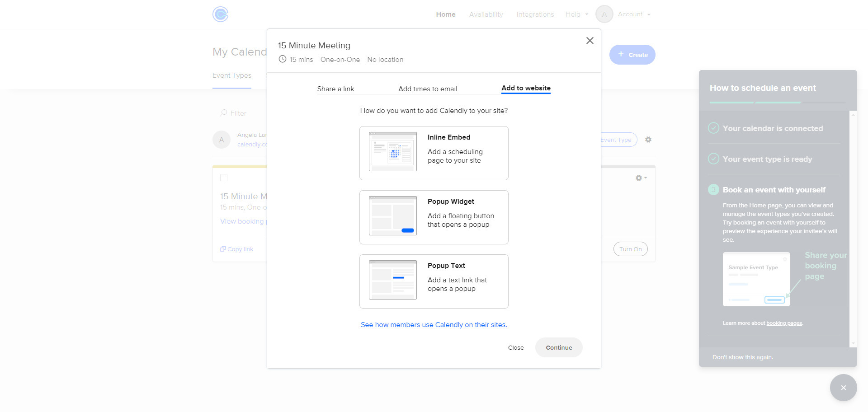This screenshot has height=412, width=868.
Task: Expand the Help dropdown menu
Action: click(x=577, y=14)
